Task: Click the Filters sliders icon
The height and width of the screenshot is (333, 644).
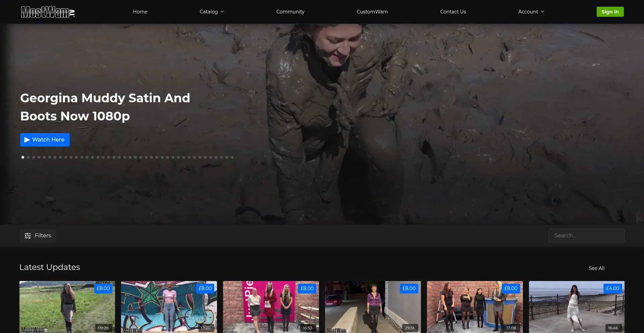Action: pyautogui.click(x=28, y=236)
